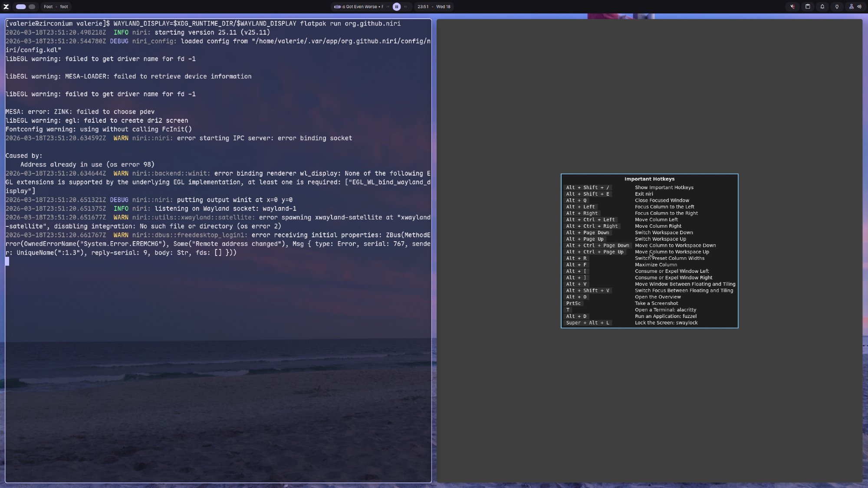
Task: Click the 'Take a Screenshot' hotkey row
Action: tap(656, 304)
